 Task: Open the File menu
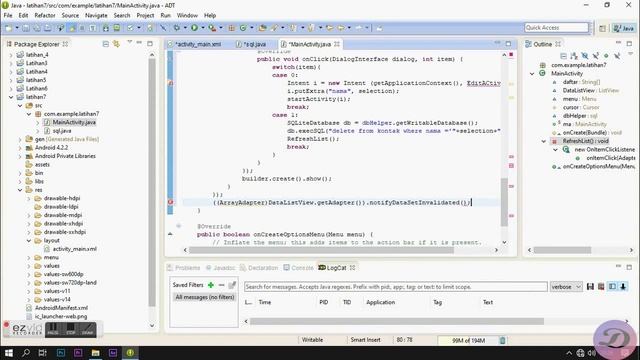pyautogui.click(x=8, y=16)
